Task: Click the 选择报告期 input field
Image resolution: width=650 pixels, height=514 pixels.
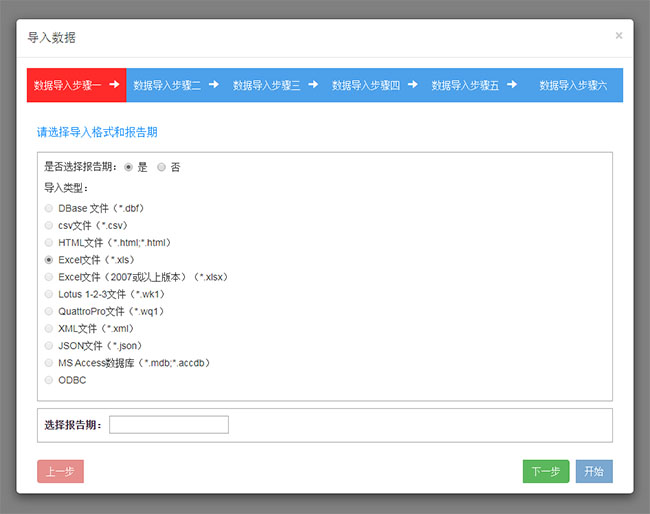Action: (x=169, y=425)
